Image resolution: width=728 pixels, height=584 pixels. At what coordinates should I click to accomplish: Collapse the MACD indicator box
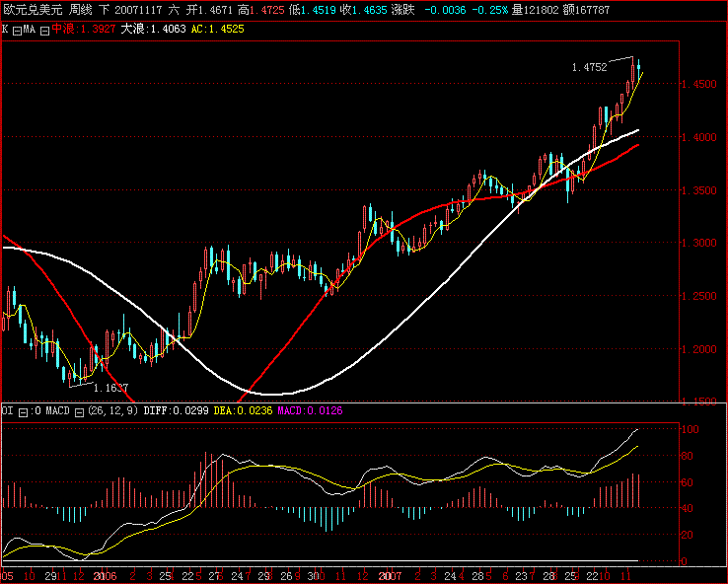pyautogui.click(x=79, y=412)
